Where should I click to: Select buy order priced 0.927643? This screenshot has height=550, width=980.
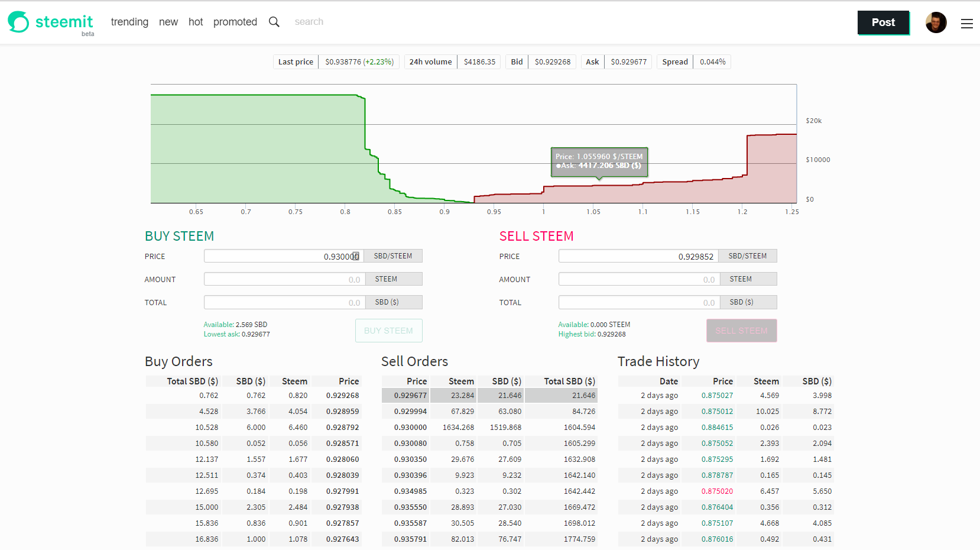coord(253,539)
